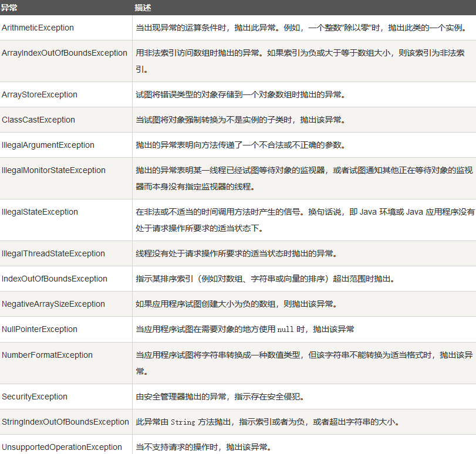Viewport: 476px width, 454px height.
Task: Click the IllegalThreadStateException entry
Action: [53, 253]
